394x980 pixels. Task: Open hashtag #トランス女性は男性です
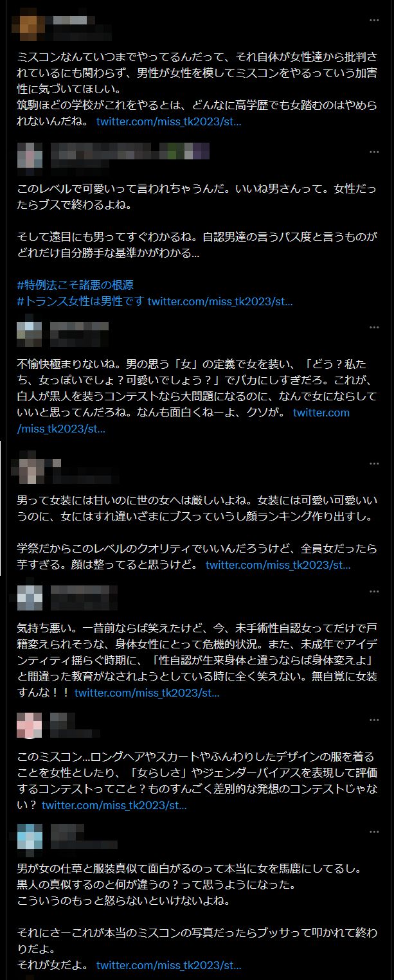81,301
